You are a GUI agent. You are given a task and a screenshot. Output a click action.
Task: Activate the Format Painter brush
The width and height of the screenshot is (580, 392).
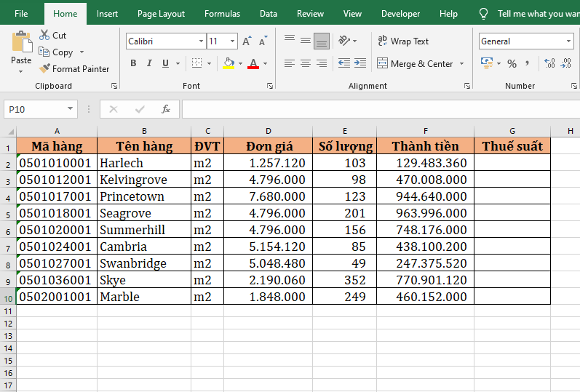pyautogui.click(x=74, y=69)
